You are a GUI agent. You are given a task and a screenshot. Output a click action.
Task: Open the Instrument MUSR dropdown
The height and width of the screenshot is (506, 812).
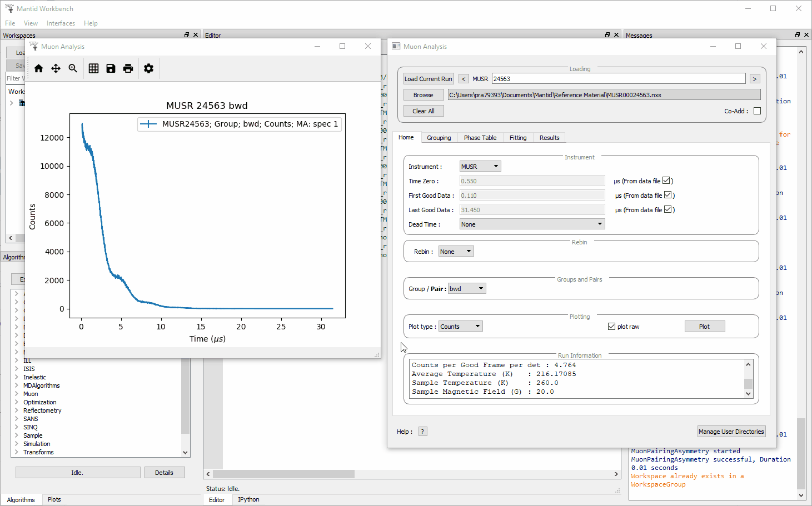[x=480, y=167]
